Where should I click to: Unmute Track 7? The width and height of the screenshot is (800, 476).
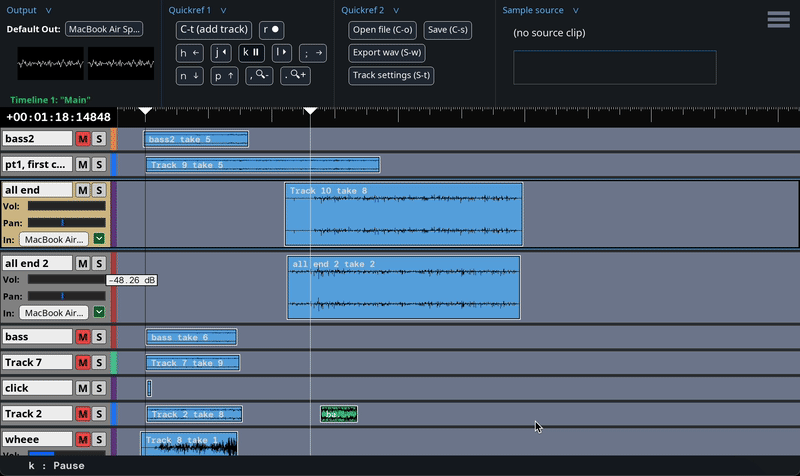[83, 362]
